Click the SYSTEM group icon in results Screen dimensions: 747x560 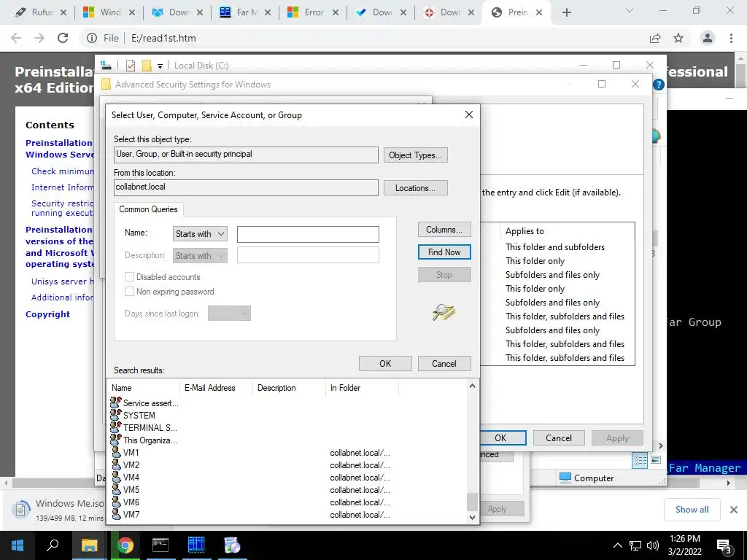pos(116,415)
